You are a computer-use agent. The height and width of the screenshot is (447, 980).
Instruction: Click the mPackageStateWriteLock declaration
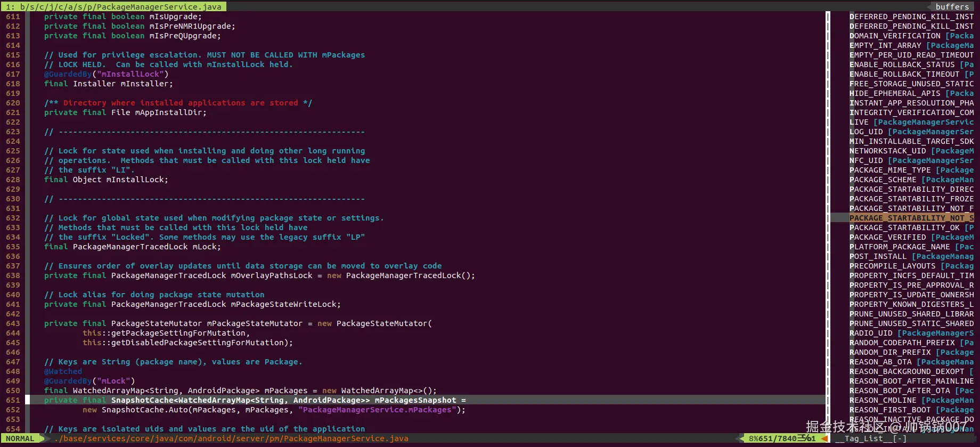[192, 304]
